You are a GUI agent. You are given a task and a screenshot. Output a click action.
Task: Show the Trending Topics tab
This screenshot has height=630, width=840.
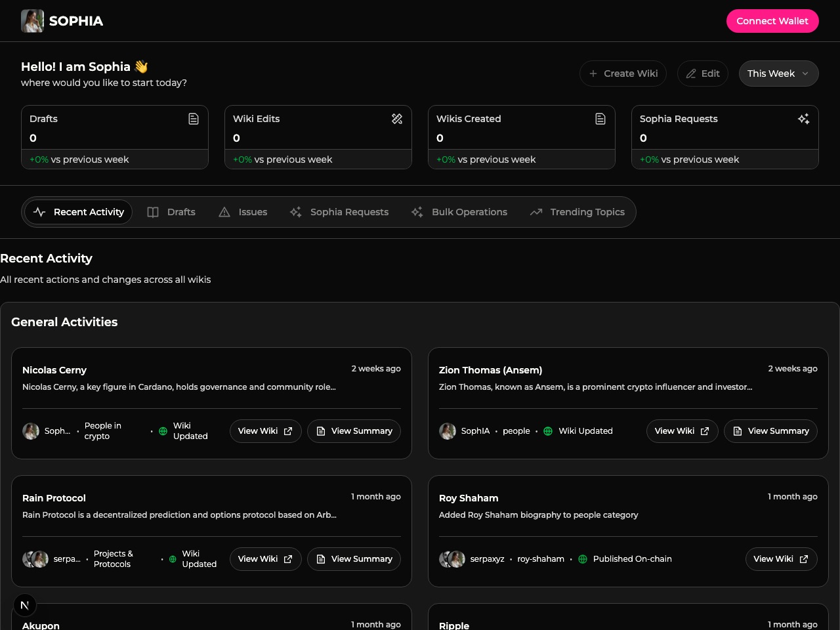coord(577,212)
